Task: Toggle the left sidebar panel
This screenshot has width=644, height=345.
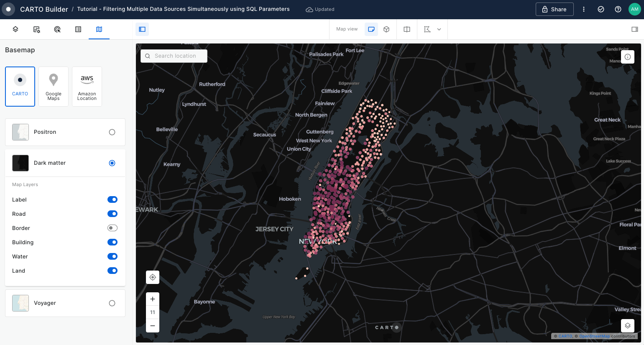Action: click(x=142, y=29)
